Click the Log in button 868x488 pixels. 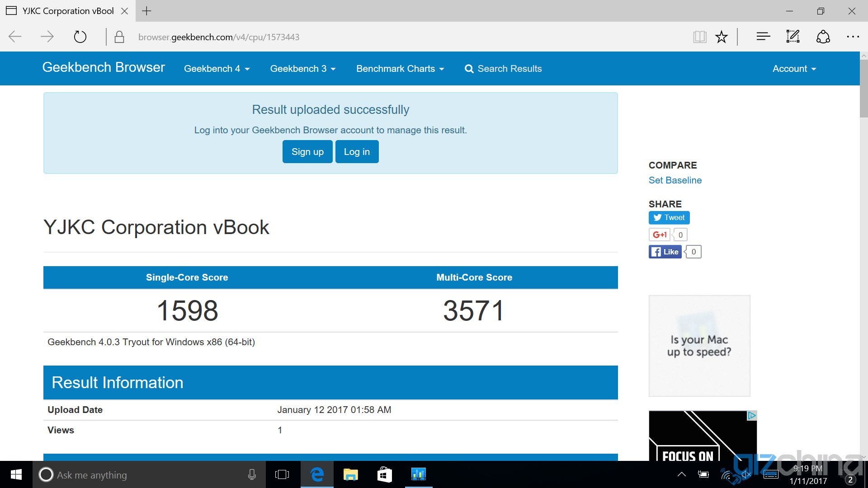pyautogui.click(x=357, y=151)
